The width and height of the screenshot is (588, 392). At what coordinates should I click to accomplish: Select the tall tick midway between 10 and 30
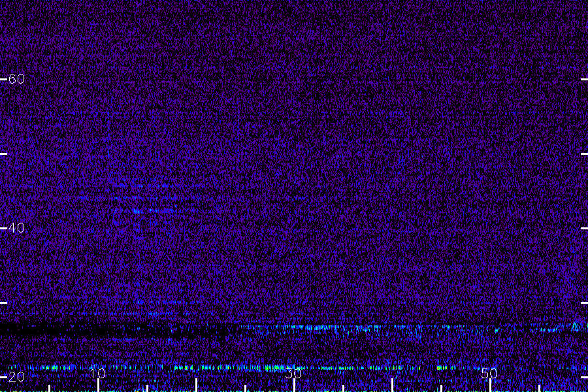click(x=196, y=385)
